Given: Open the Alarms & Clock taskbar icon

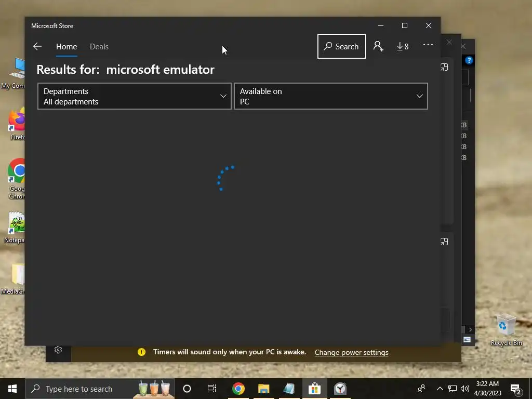Looking at the screenshot, I should pos(340,389).
